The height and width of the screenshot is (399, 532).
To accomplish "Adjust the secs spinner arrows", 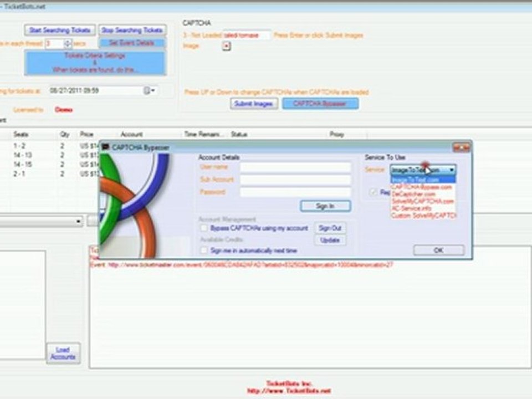I will click(x=68, y=43).
